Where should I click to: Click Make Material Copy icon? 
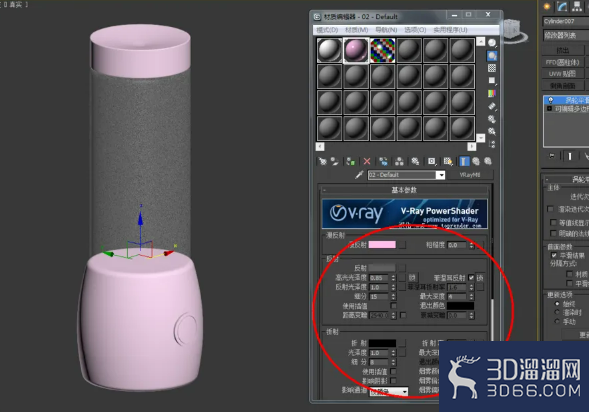[x=384, y=161]
